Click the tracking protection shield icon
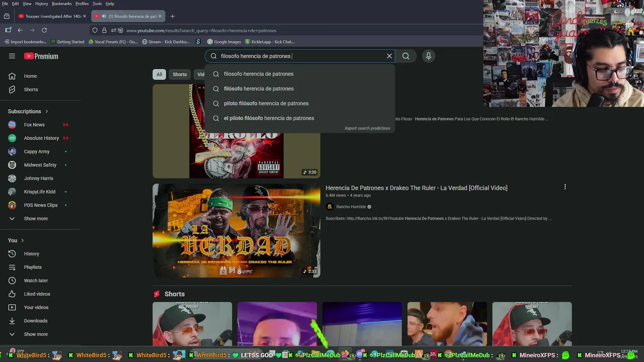The image size is (644, 362). pos(95,30)
